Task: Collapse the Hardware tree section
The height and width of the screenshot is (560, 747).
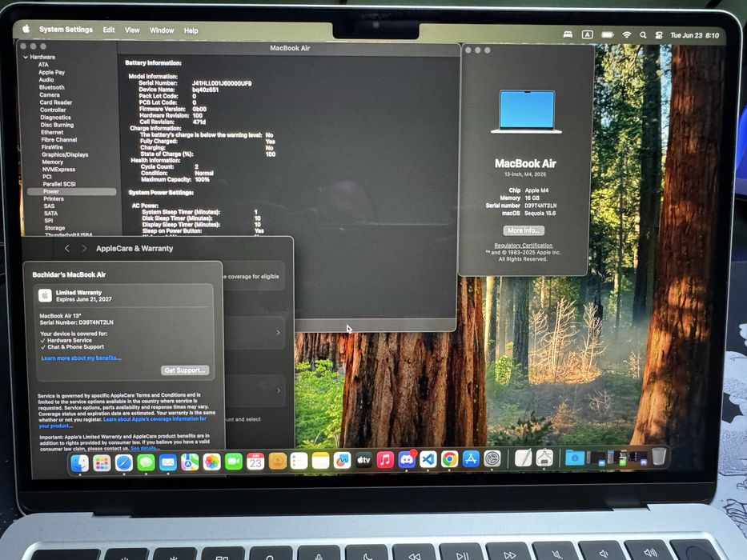Action: (x=26, y=57)
